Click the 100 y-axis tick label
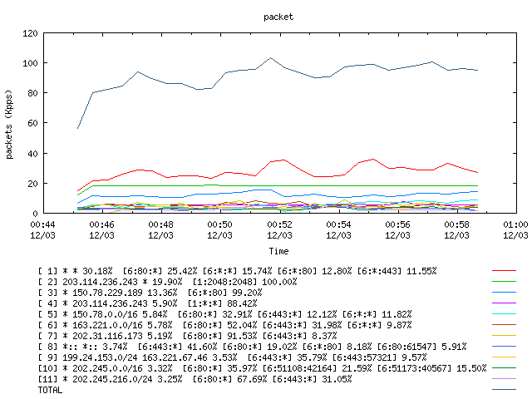 [x=30, y=63]
